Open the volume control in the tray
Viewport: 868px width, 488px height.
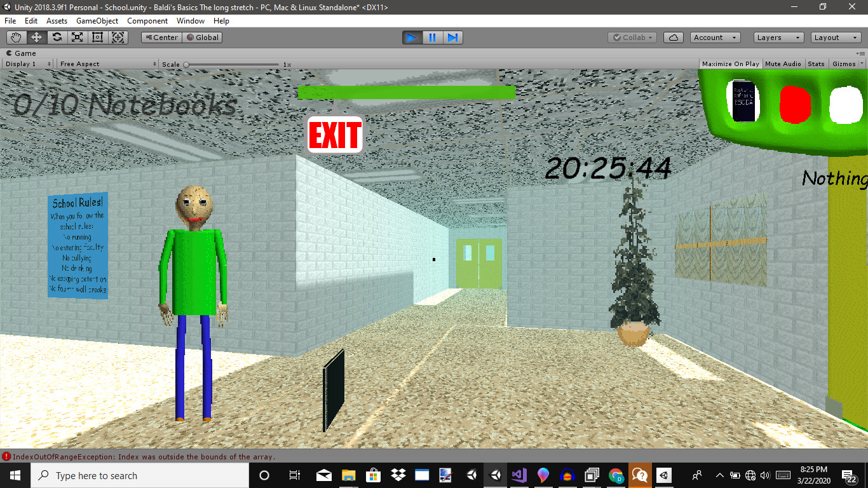(x=765, y=475)
